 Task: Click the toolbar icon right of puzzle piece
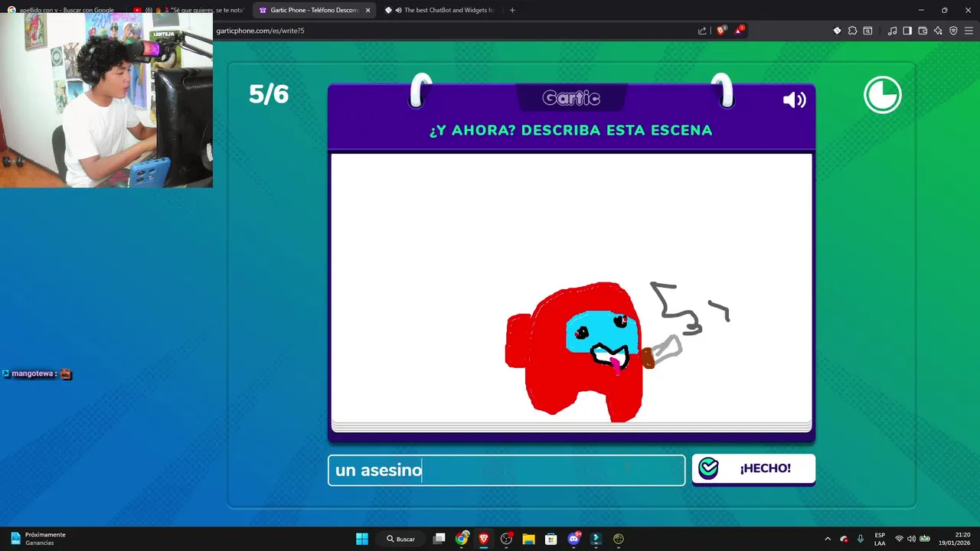(867, 31)
